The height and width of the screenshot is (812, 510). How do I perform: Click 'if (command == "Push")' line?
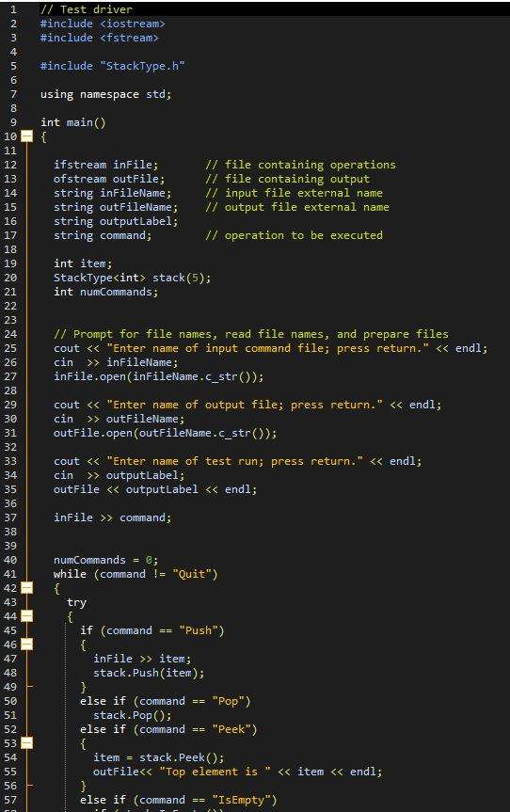click(152, 630)
